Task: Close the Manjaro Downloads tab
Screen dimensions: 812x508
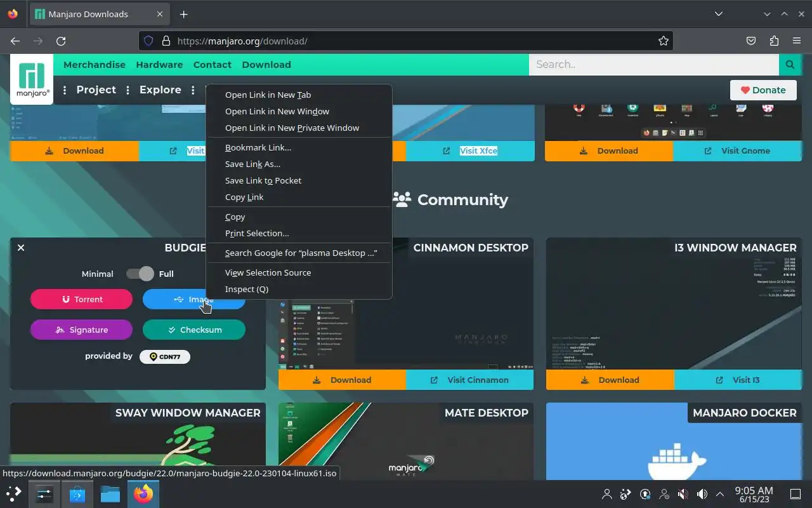Action: click(x=159, y=14)
